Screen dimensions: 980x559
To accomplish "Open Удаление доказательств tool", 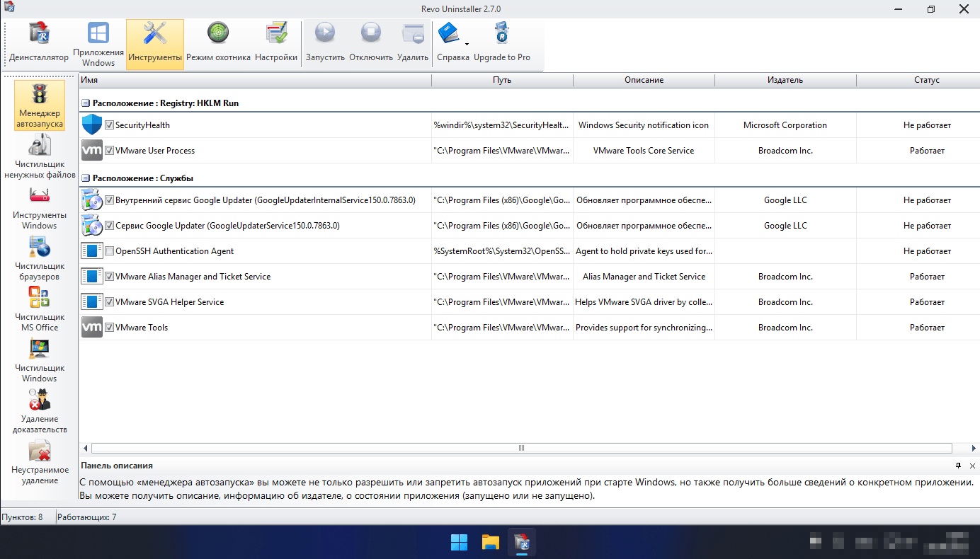I will tap(40, 411).
